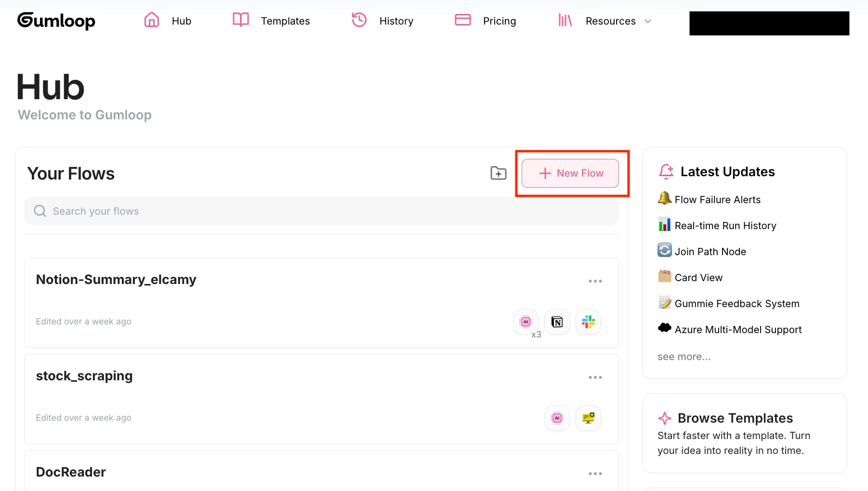The image size is (868, 491).
Task: Click the AI node icon on Notion-Summary_elcamy
Action: [526, 322]
